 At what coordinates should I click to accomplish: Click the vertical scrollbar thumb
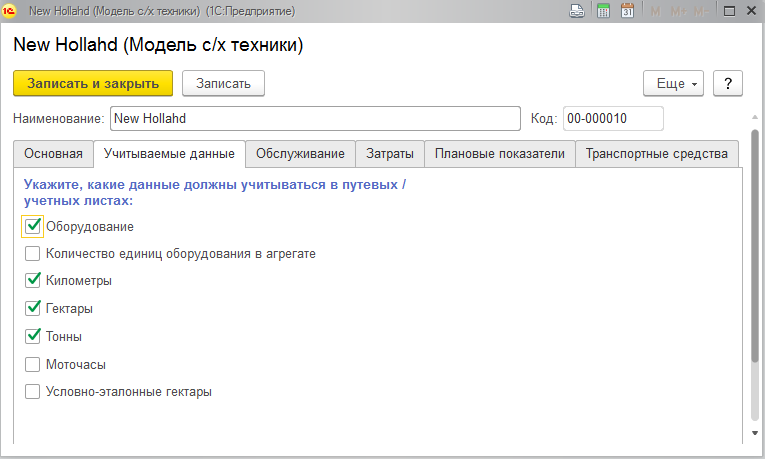(755, 246)
